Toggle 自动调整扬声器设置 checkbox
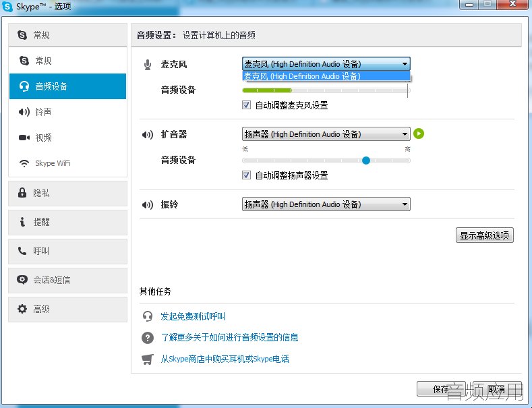The width and height of the screenshot is (532, 408). (246, 175)
